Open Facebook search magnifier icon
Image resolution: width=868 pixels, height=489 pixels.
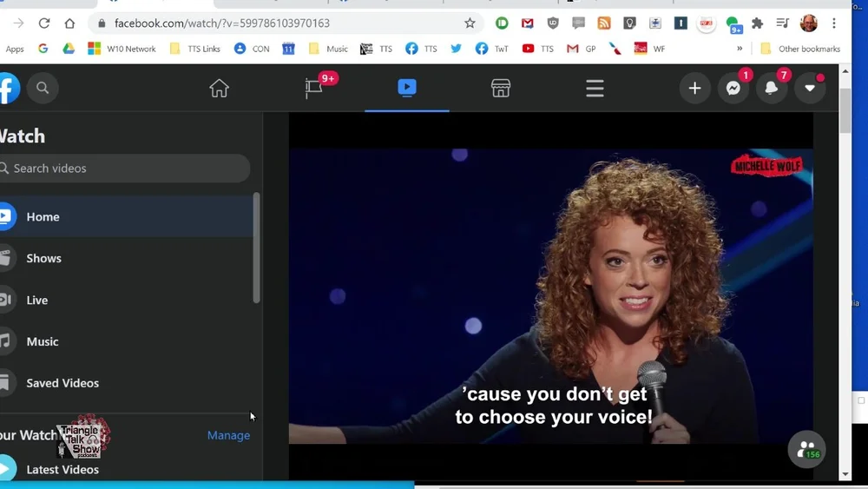point(43,88)
